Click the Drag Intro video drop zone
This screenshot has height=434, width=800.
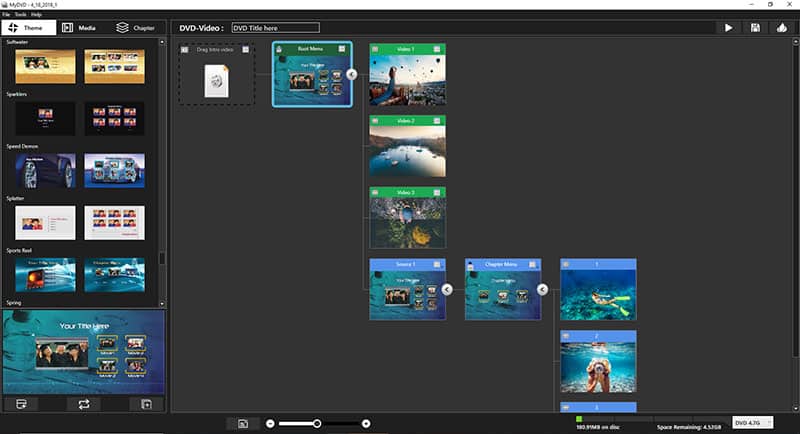[216, 74]
